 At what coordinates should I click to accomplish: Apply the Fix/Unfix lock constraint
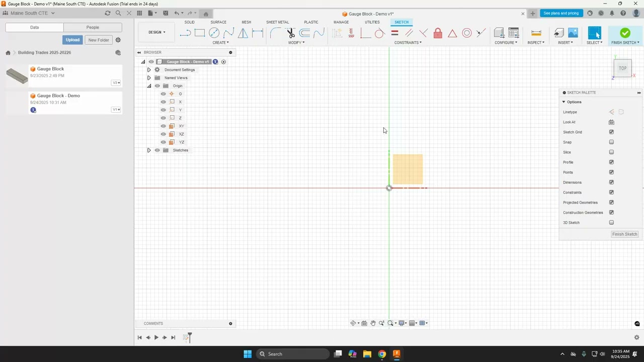(438, 33)
